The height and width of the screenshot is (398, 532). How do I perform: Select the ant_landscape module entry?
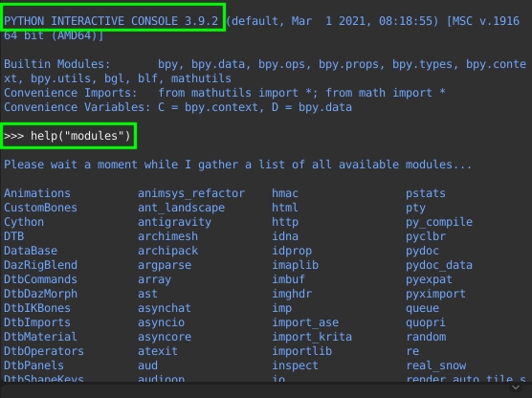(x=181, y=208)
